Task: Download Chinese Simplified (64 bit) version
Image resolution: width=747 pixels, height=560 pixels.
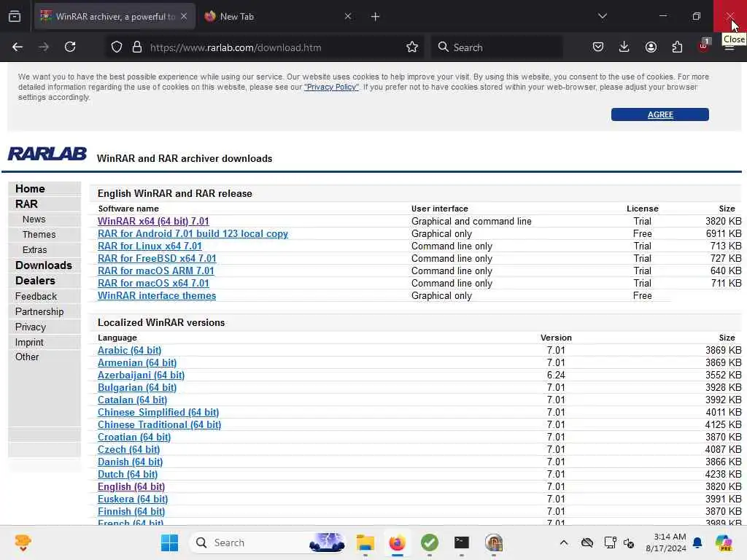Action: [158, 412]
